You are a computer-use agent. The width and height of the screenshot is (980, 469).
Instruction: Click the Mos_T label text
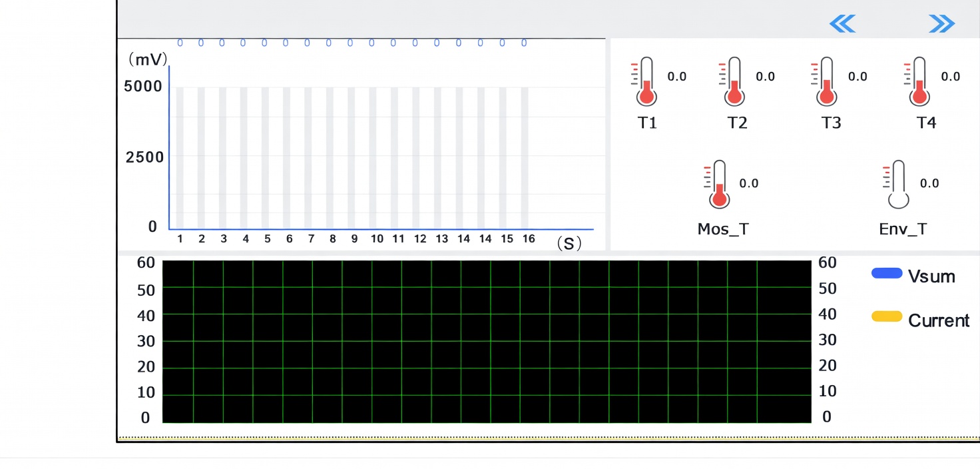point(723,230)
